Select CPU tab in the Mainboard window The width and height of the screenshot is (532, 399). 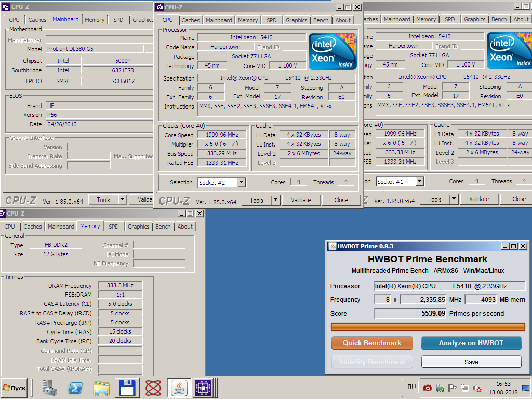click(x=14, y=20)
